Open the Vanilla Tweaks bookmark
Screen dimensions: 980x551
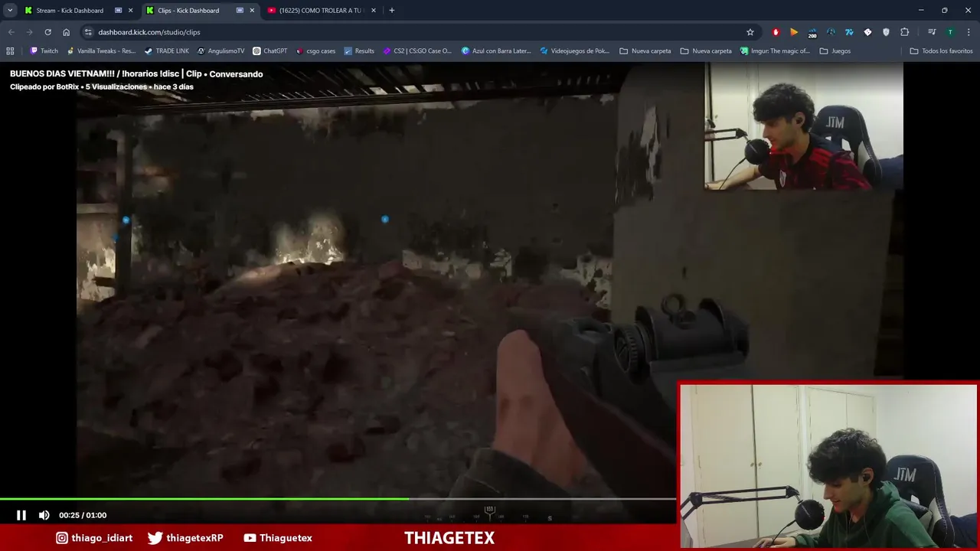(x=101, y=51)
